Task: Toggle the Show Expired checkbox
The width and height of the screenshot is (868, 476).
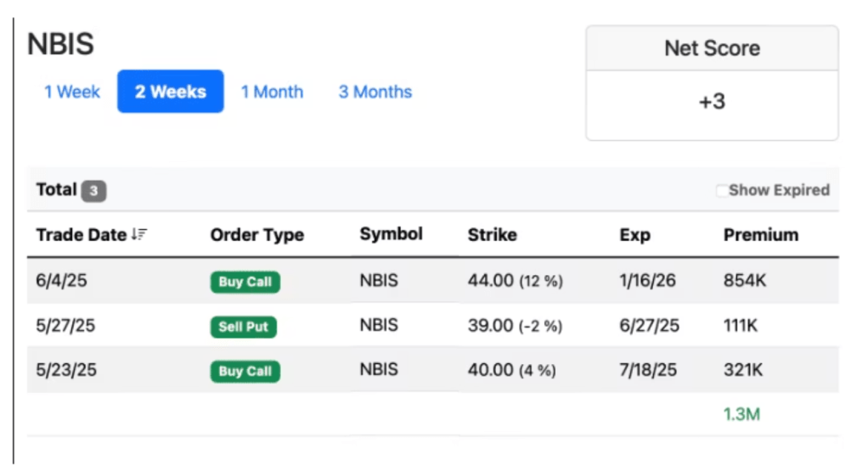Action: pos(722,191)
